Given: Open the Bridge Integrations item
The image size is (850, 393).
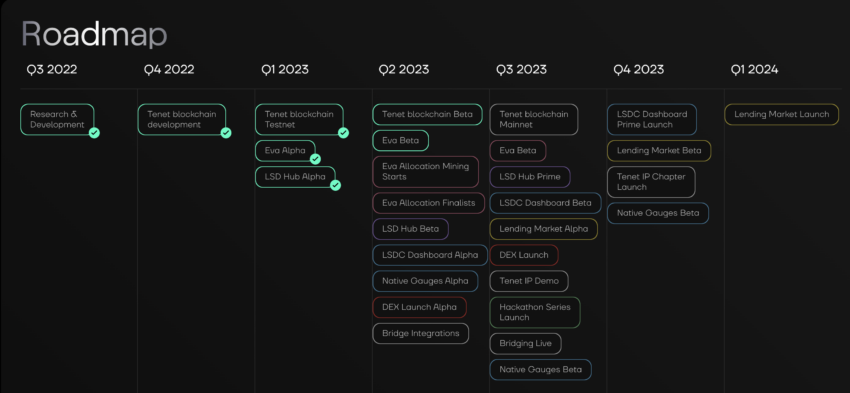Looking at the screenshot, I should [x=421, y=333].
